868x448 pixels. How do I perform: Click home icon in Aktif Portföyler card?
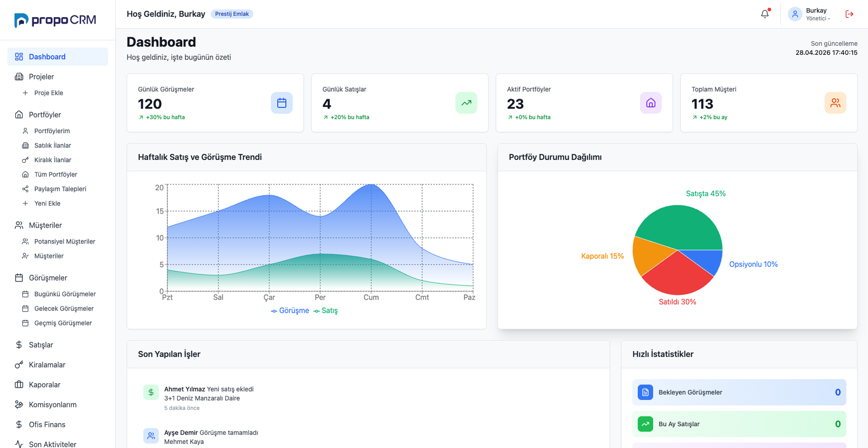click(651, 103)
